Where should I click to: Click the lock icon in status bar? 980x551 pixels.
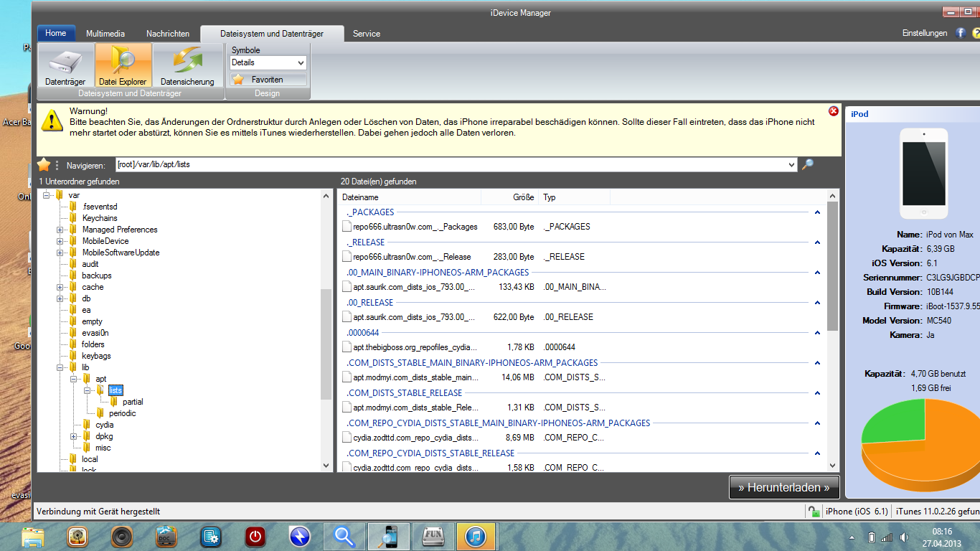(813, 512)
